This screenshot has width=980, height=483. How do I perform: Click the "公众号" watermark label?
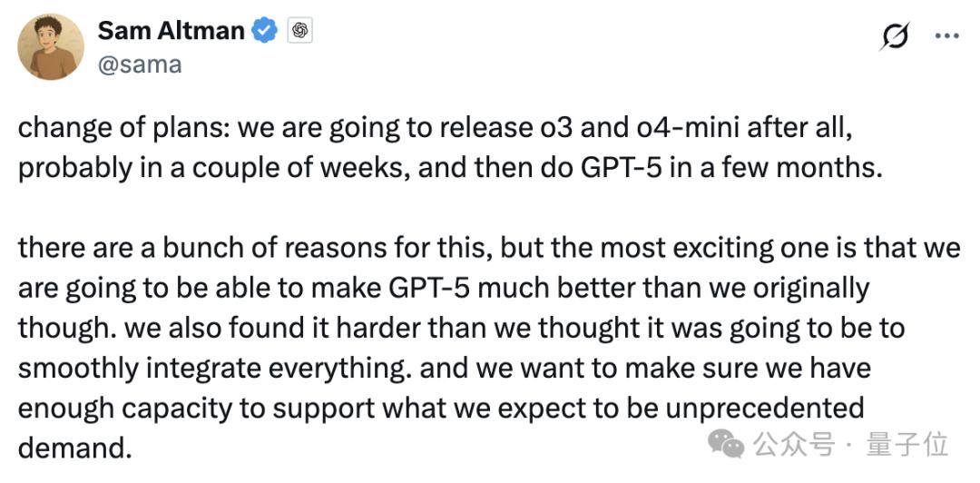[792, 444]
